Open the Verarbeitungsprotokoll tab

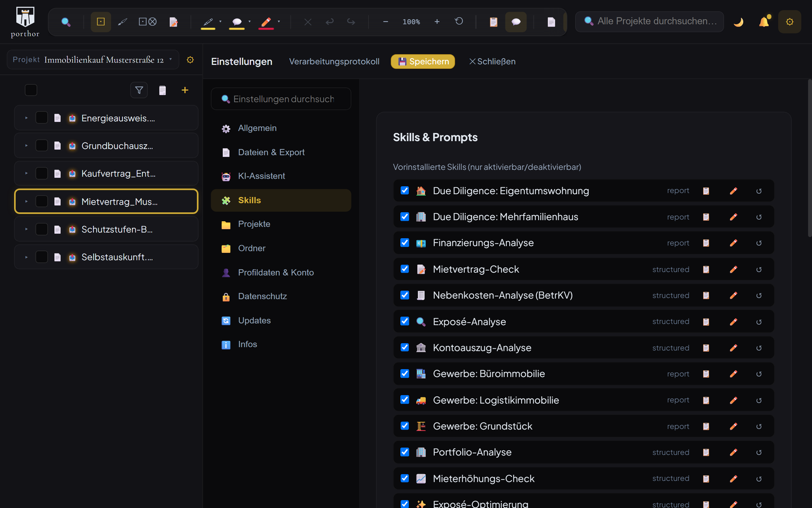(x=334, y=62)
